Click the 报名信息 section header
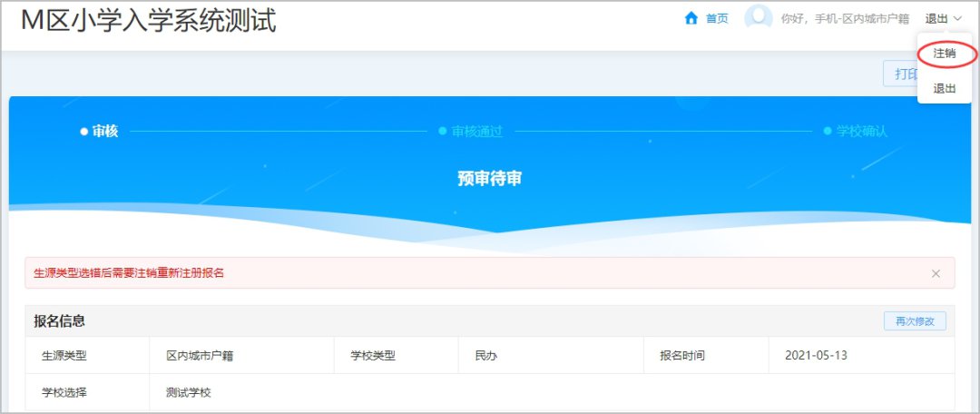Image resolution: width=980 pixels, height=414 pixels. [x=60, y=321]
